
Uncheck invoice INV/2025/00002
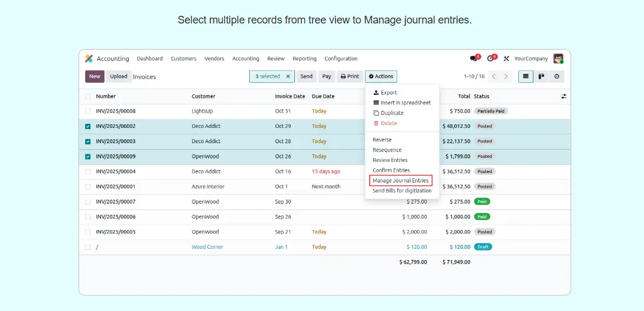click(88, 126)
